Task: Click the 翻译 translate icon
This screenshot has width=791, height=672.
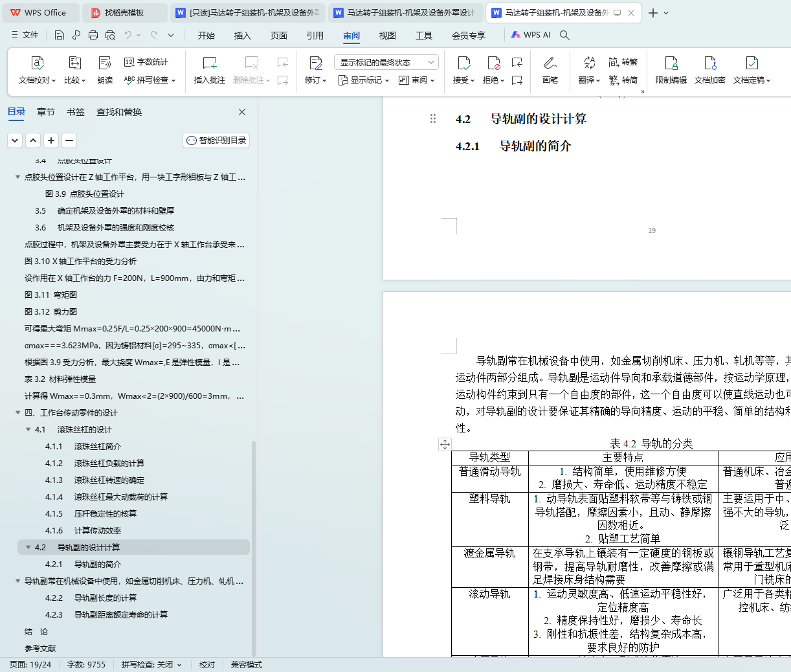Action: 589,63
